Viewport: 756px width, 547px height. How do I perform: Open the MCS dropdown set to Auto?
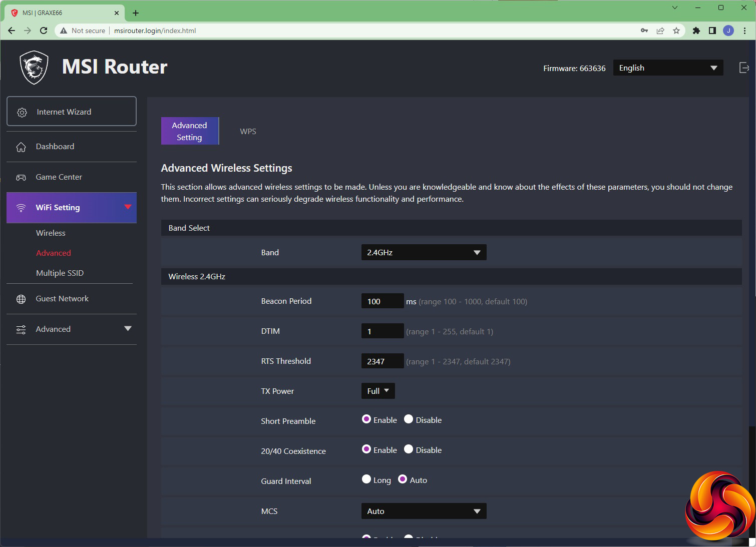424,511
